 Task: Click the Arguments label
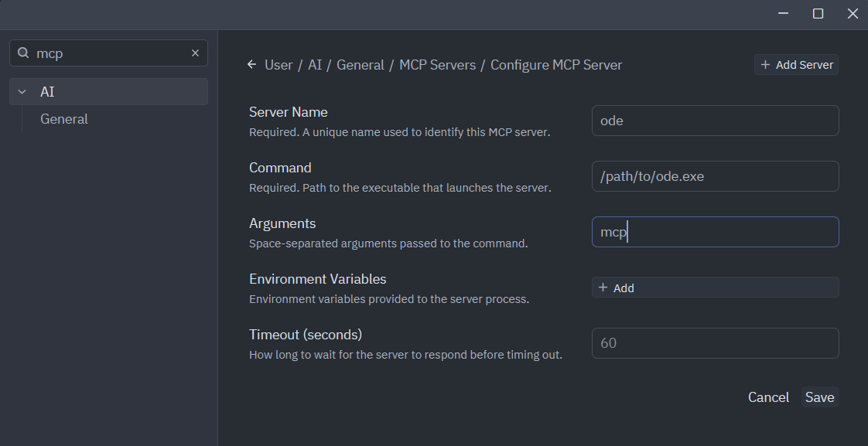click(x=282, y=223)
